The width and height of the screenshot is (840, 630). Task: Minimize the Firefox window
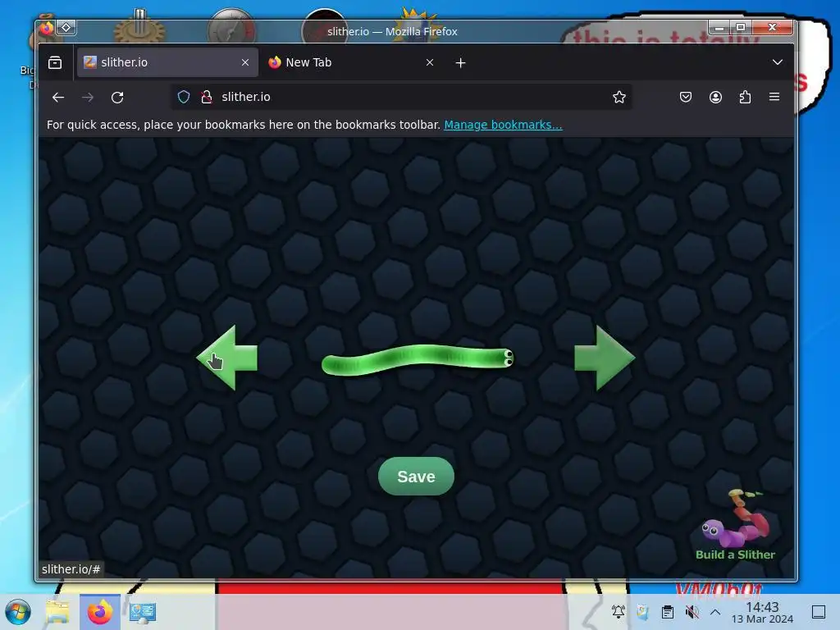pos(719,27)
